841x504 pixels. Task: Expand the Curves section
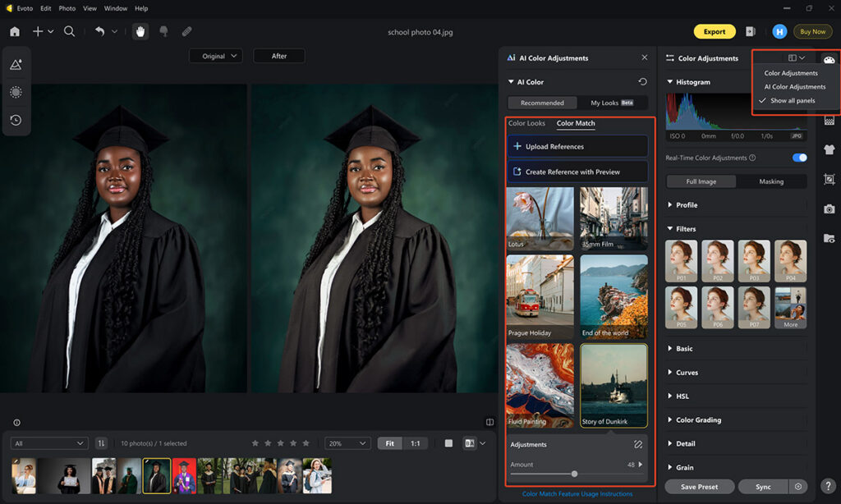(x=670, y=372)
